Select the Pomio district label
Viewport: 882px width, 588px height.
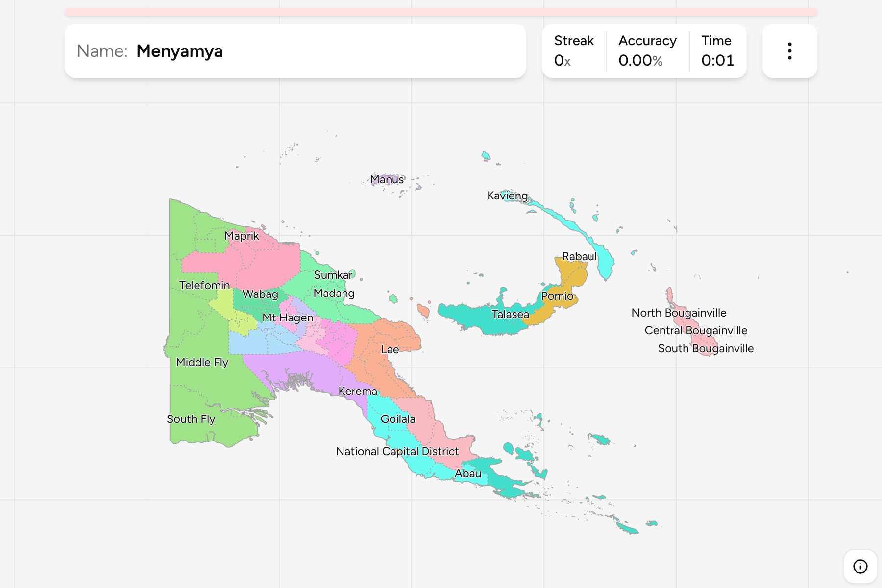pos(557,296)
